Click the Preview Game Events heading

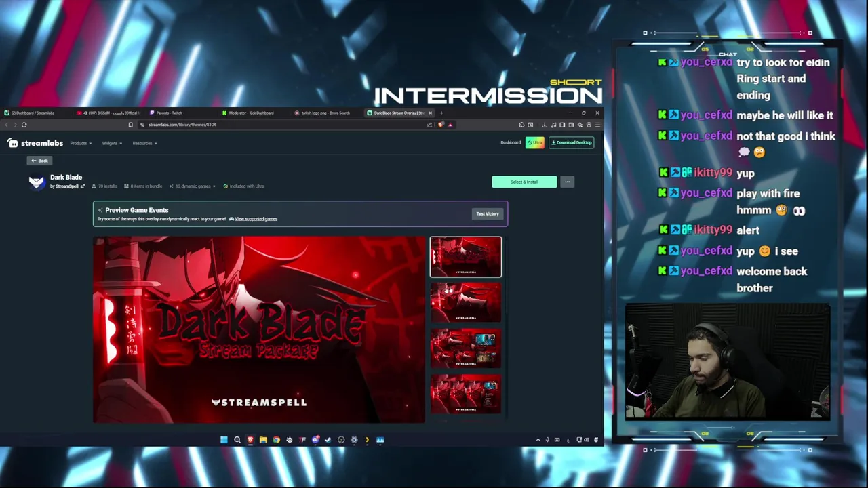pos(137,210)
